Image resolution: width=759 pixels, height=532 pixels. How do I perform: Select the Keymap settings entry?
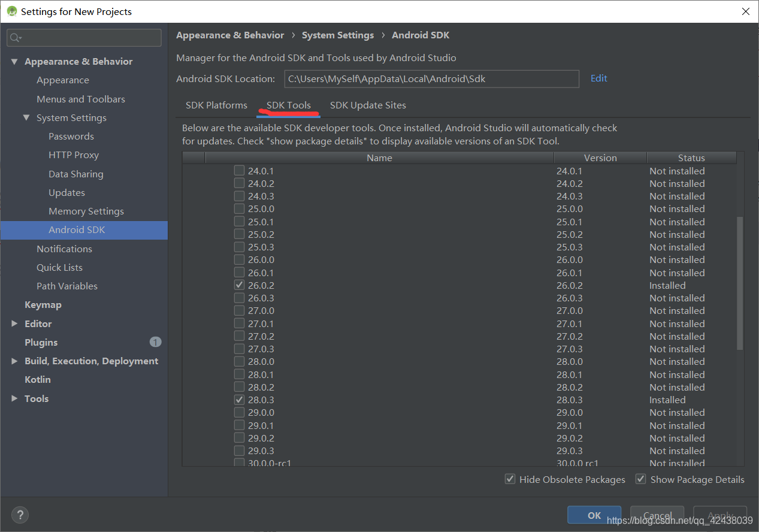[x=43, y=304]
